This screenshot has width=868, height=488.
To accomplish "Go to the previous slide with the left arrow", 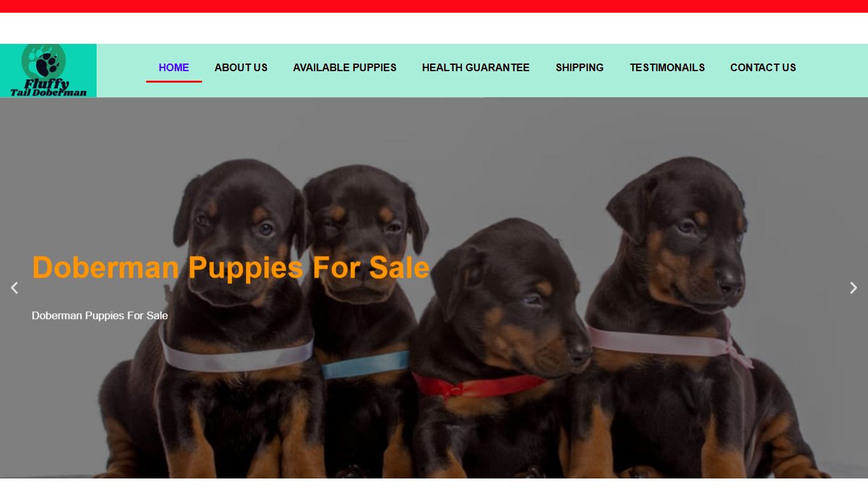I will tap(15, 288).
